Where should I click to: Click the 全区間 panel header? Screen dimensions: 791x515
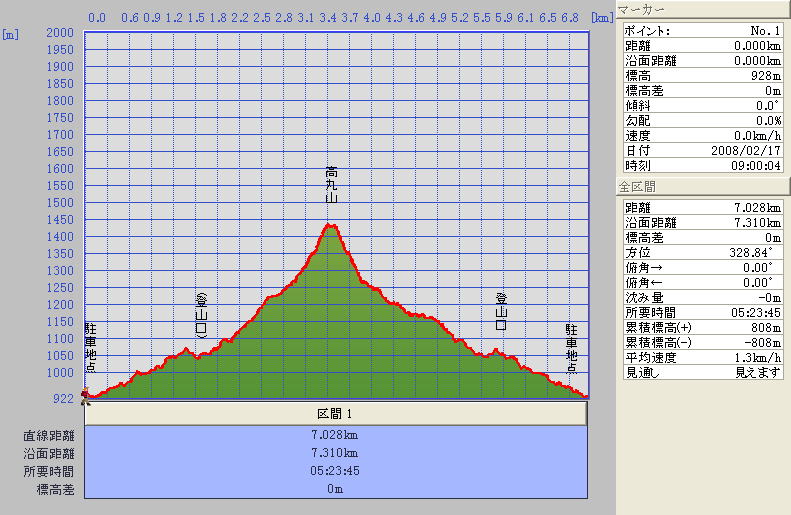[x=703, y=187]
